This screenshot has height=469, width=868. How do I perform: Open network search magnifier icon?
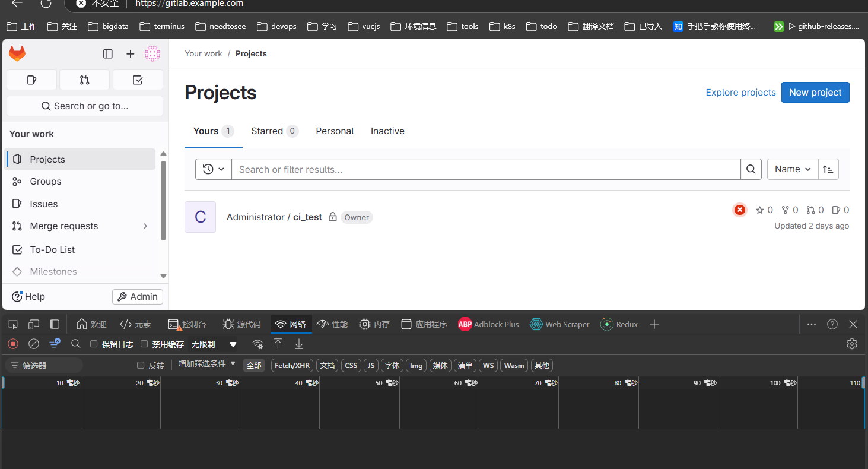pyautogui.click(x=76, y=344)
